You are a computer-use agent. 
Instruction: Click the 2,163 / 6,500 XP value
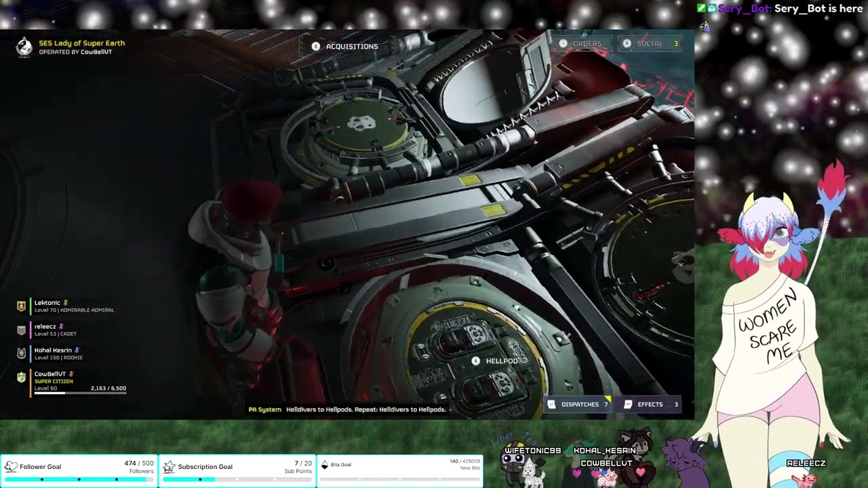pos(108,388)
